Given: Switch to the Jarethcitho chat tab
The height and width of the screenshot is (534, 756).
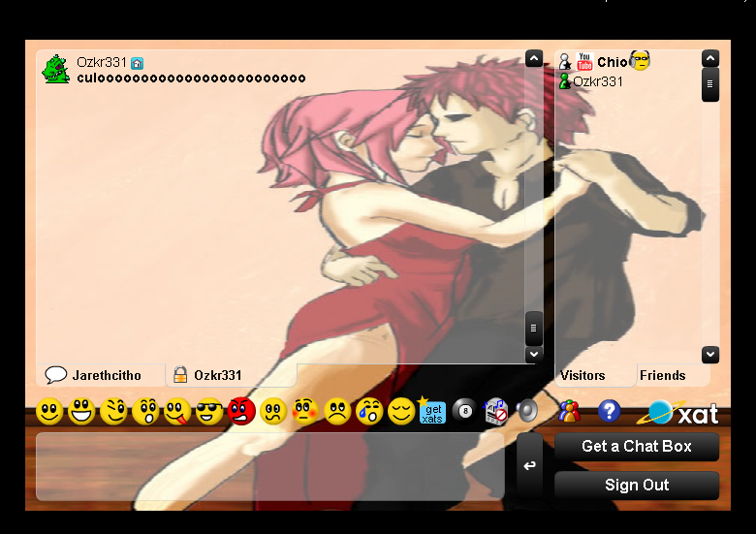Looking at the screenshot, I should tap(100, 375).
